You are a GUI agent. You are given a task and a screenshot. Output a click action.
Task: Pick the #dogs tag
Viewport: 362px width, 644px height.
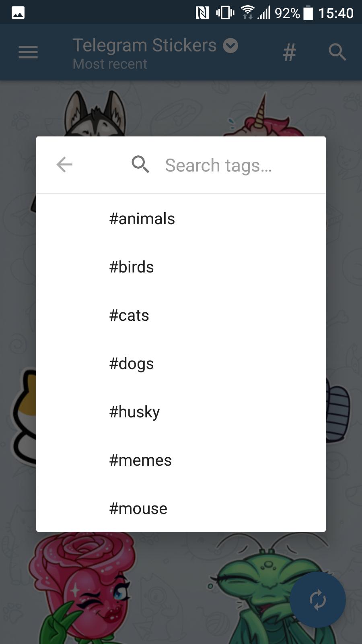(181, 363)
